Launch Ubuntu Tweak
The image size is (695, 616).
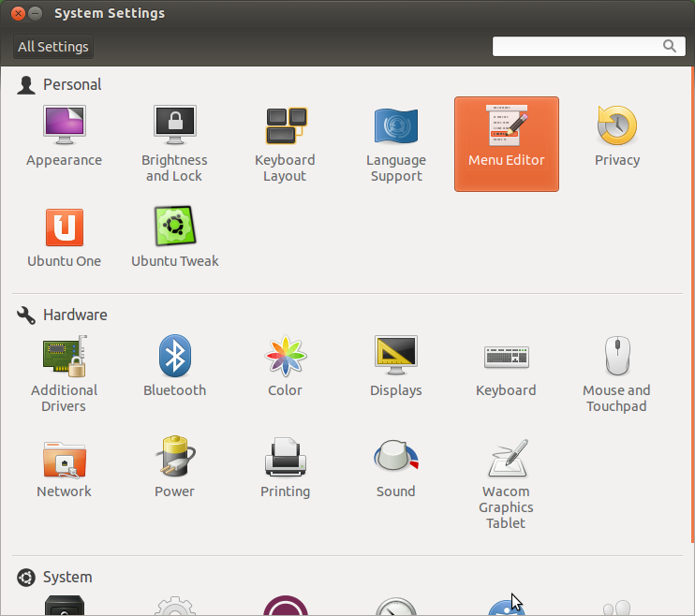point(174,238)
